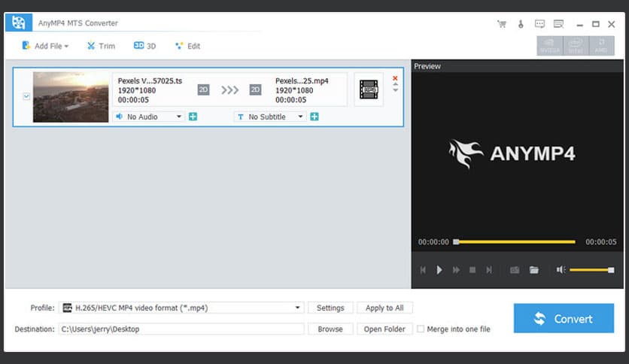629x364 pixels.
Task: Enable Merge into one file checkbox
Action: click(x=421, y=329)
